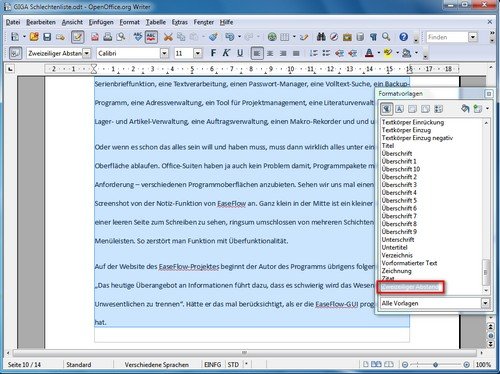500x374 pixels.
Task: Open Find & Replace binoculars icon
Action: [321, 37]
